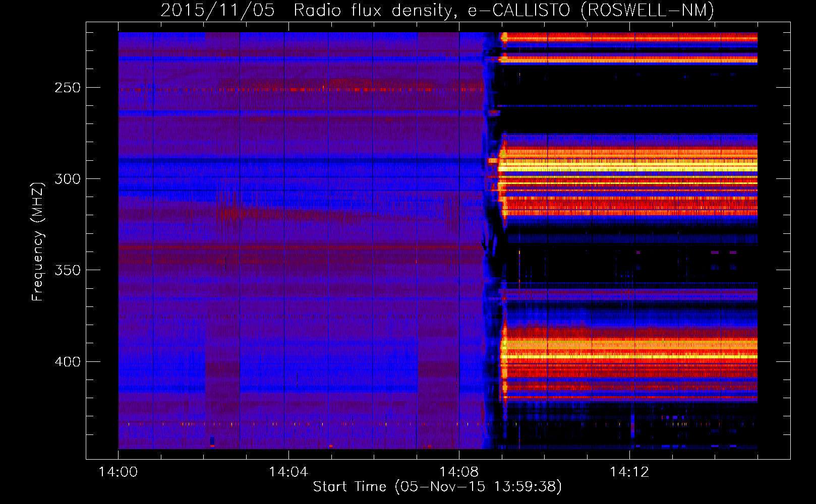
Task: Click the 350 frequency tick label
Action: 68,270
